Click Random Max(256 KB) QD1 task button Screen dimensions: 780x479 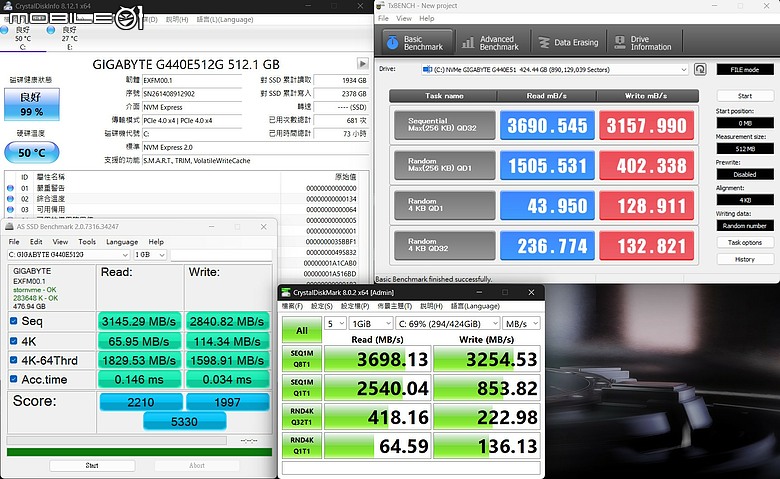click(x=444, y=165)
